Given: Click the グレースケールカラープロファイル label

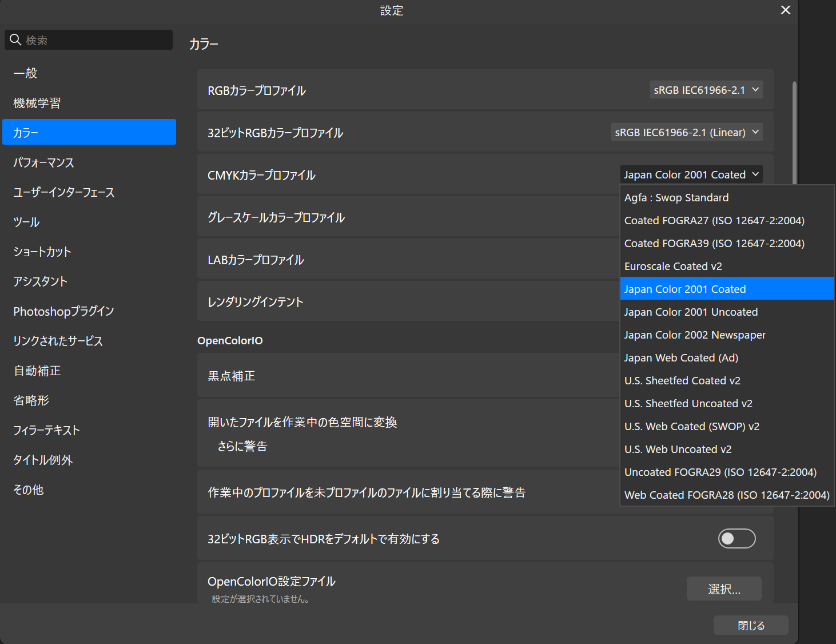Looking at the screenshot, I should tap(276, 217).
